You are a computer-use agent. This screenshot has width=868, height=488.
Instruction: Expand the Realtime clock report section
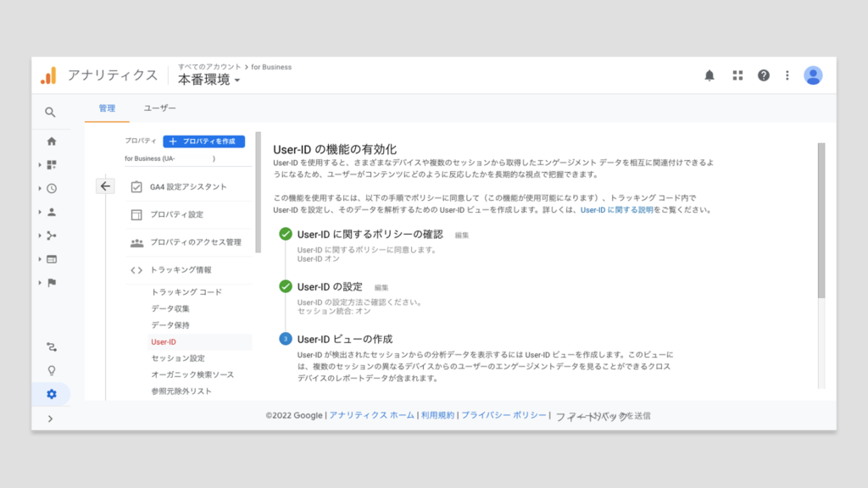coord(51,189)
